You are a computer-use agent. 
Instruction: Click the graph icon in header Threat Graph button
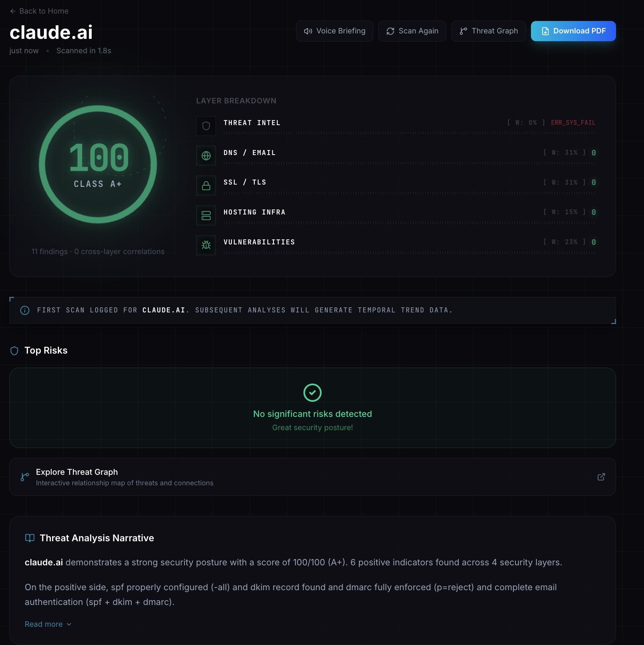[x=463, y=31]
